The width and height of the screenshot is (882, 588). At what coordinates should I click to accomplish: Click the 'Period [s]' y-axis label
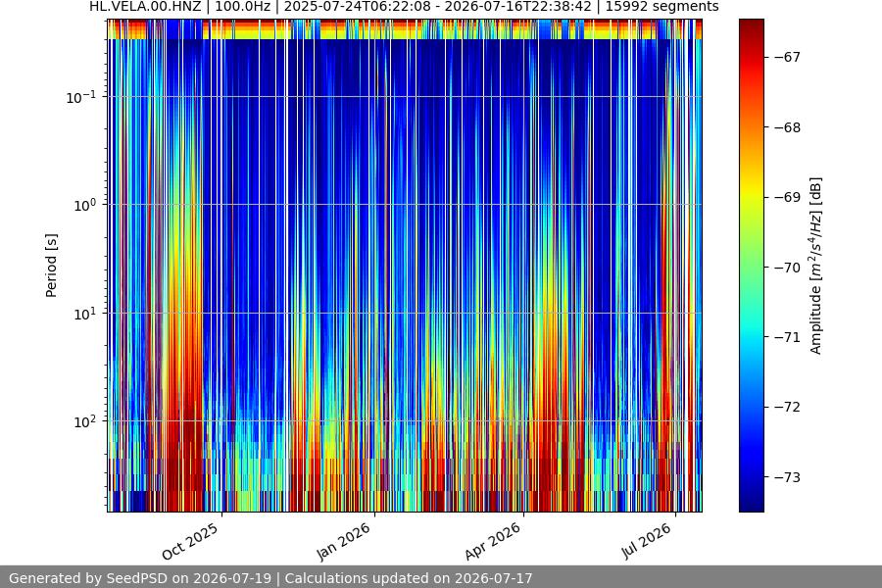click(51, 266)
